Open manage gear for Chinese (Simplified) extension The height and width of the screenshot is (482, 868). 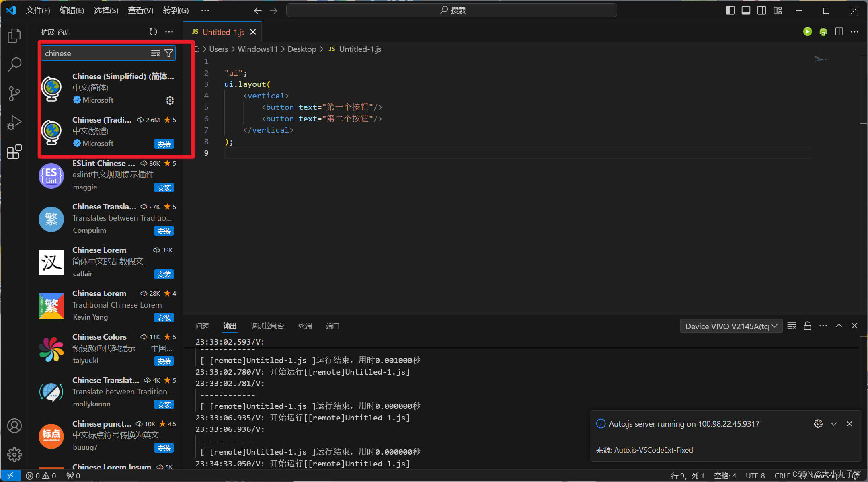pyautogui.click(x=170, y=101)
